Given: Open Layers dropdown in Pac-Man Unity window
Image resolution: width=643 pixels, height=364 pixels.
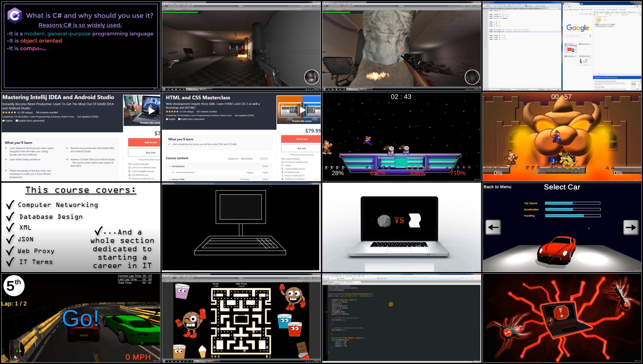Looking at the screenshot, I should (309, 278).
